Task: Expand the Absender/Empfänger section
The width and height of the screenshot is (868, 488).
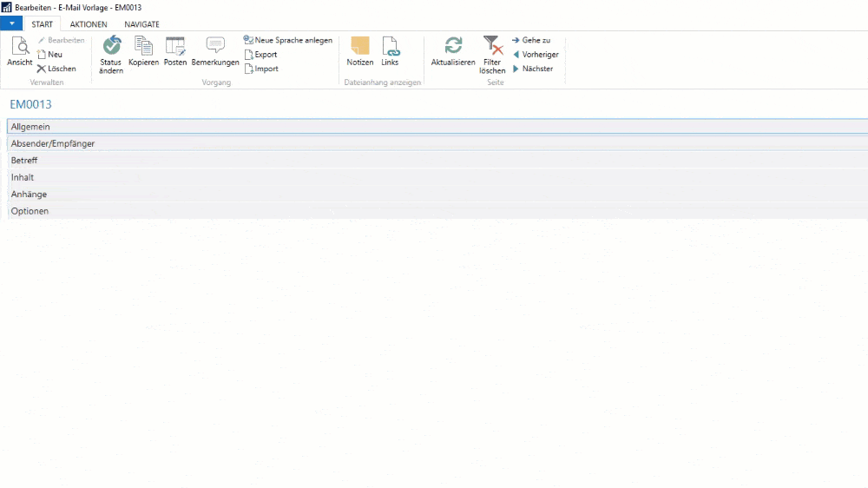Action: [437, 143]
